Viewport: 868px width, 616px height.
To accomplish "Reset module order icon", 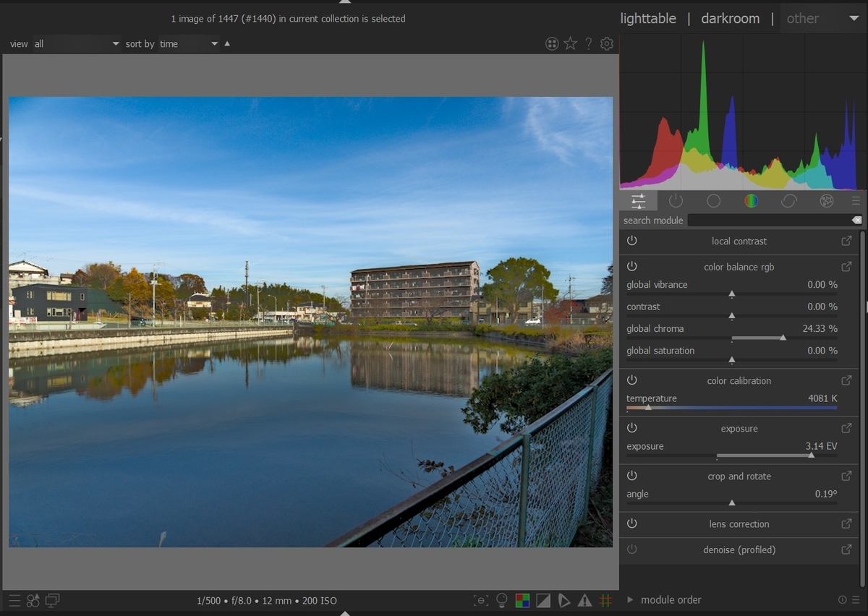I will coord(843,600).
